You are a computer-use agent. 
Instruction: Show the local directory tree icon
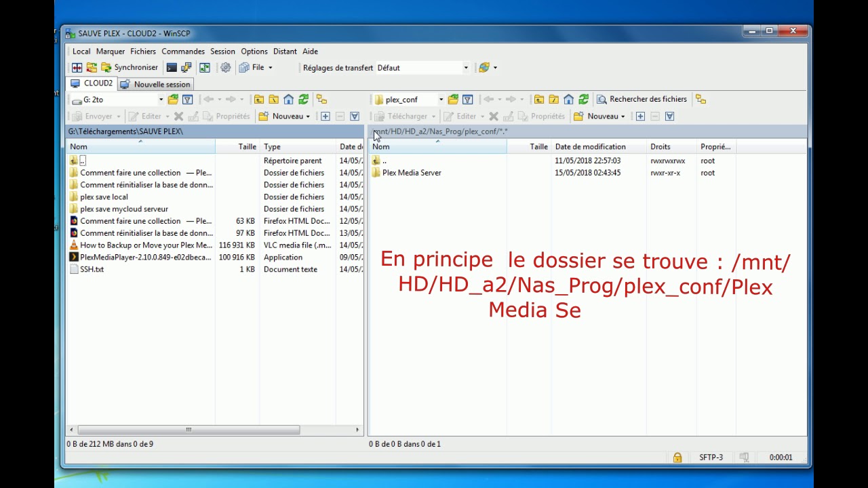point(322,100)
